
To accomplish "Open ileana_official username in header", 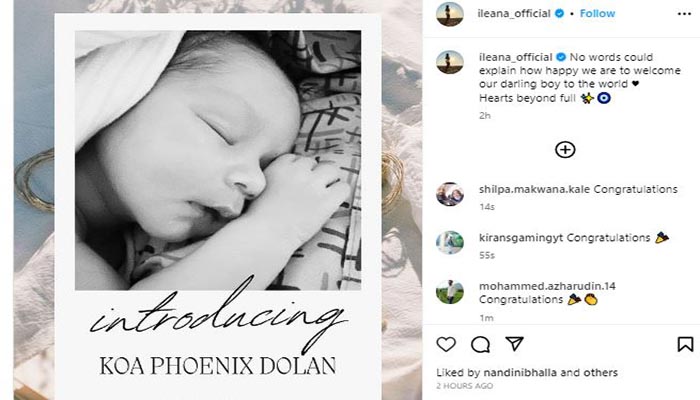I will [514, 13].
